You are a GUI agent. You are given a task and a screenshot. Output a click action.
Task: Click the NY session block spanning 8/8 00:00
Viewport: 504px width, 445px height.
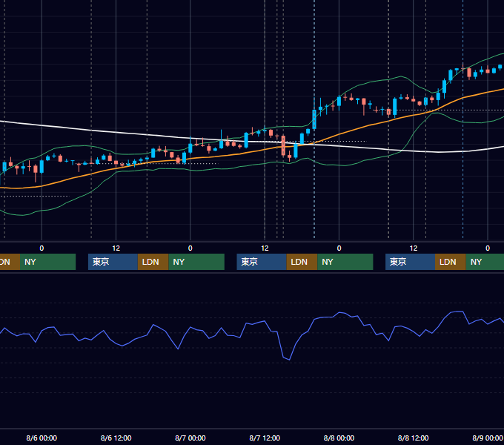coord(345,262)
